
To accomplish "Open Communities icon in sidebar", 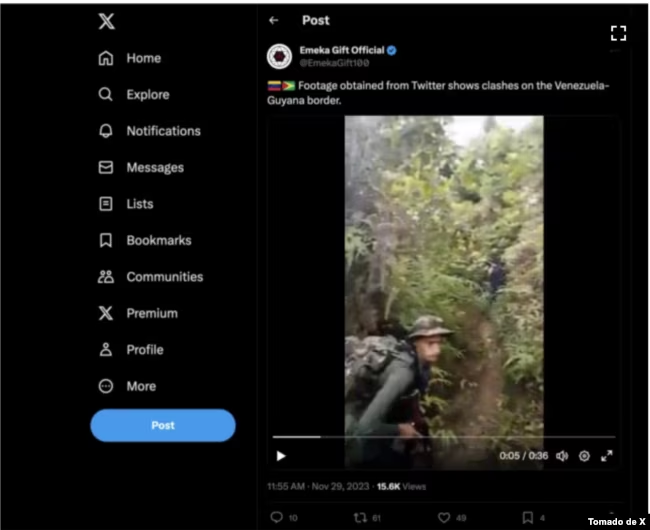I will coord(106,277).
